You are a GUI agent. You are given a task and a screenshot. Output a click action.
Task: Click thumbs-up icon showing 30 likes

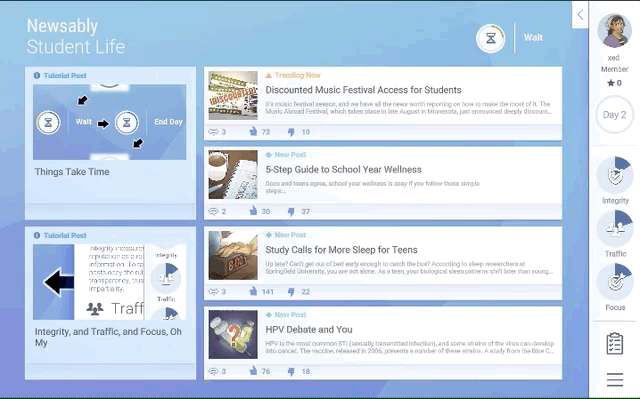[x=253, y=211]
